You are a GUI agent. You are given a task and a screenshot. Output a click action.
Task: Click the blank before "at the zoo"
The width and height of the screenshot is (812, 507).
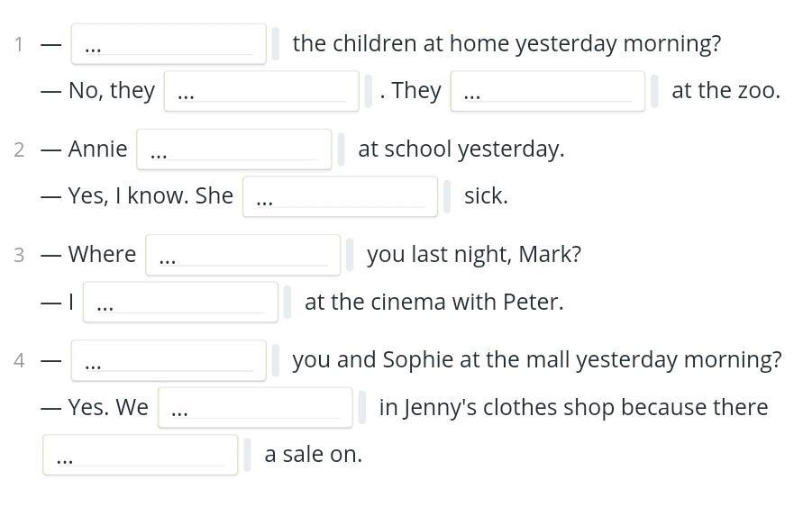click(x=548, y=91)
